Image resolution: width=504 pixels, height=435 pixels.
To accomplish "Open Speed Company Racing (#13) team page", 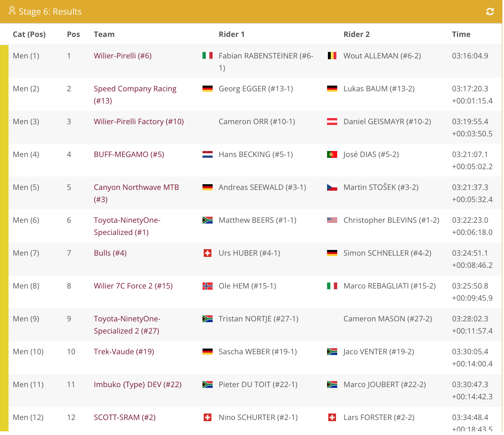I will point(135,95).
